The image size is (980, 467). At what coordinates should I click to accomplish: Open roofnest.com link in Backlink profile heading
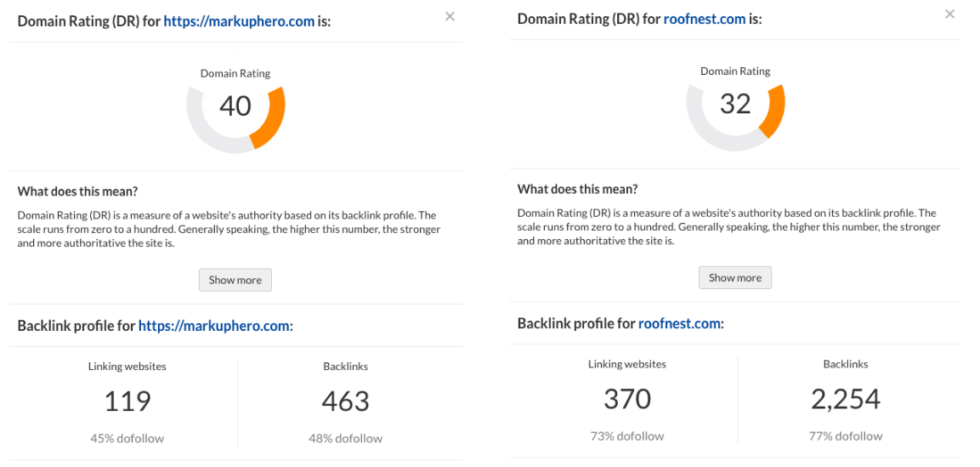[679, 323]
